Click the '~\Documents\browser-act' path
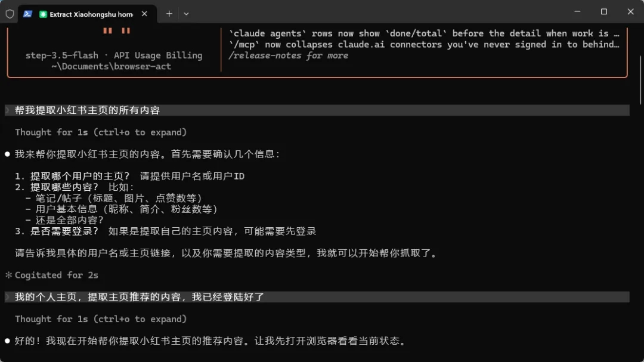The height and width of the screenshot is (362, 644). coord(111,67)
